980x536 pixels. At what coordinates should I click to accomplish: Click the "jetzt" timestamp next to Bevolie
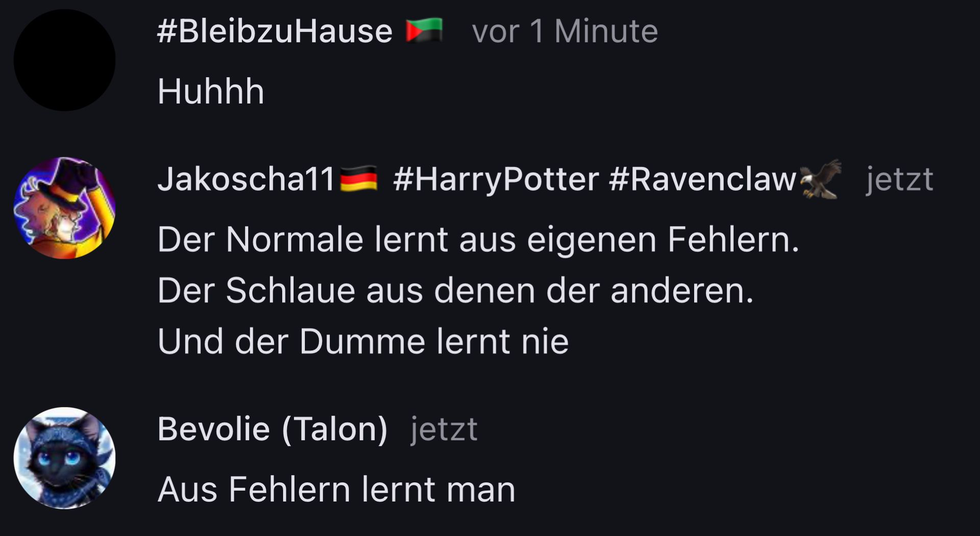(444, 429)
